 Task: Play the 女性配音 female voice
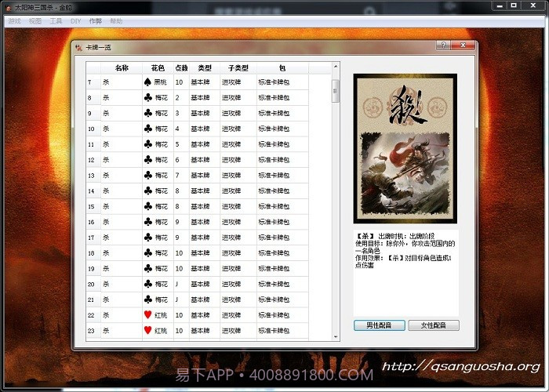(433, 325)
